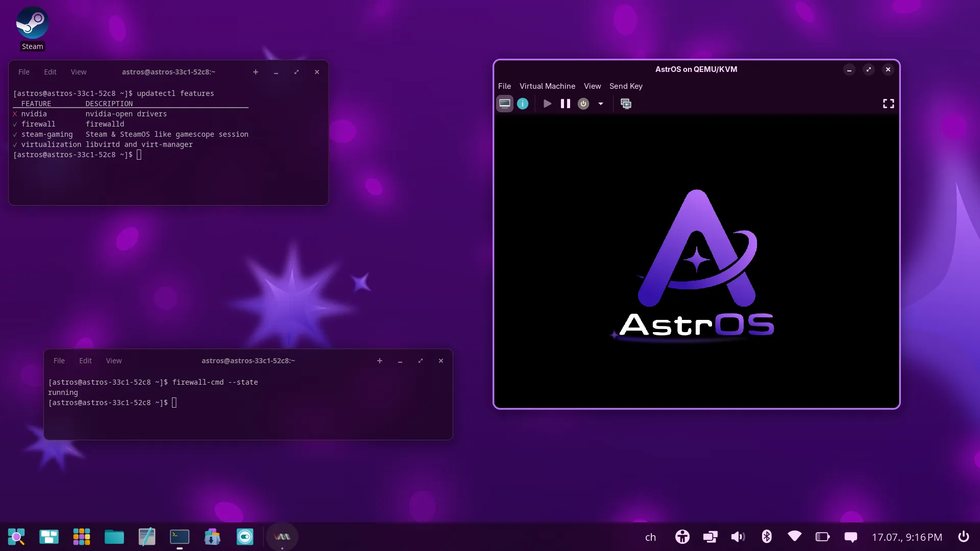Image resolution: width=980 pixels, height=551 pixels.
Task: Open the volume control tray icon
Action: click(x=738, y=537)
